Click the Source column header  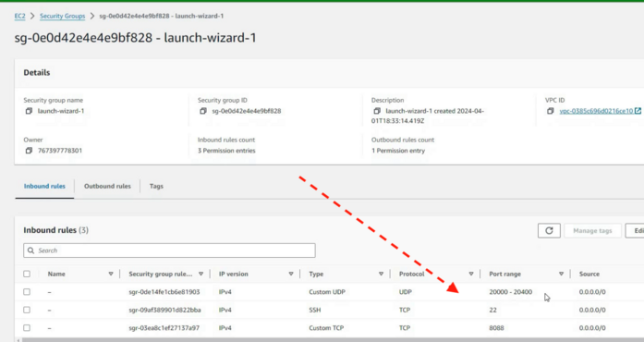tap(589, 274)
